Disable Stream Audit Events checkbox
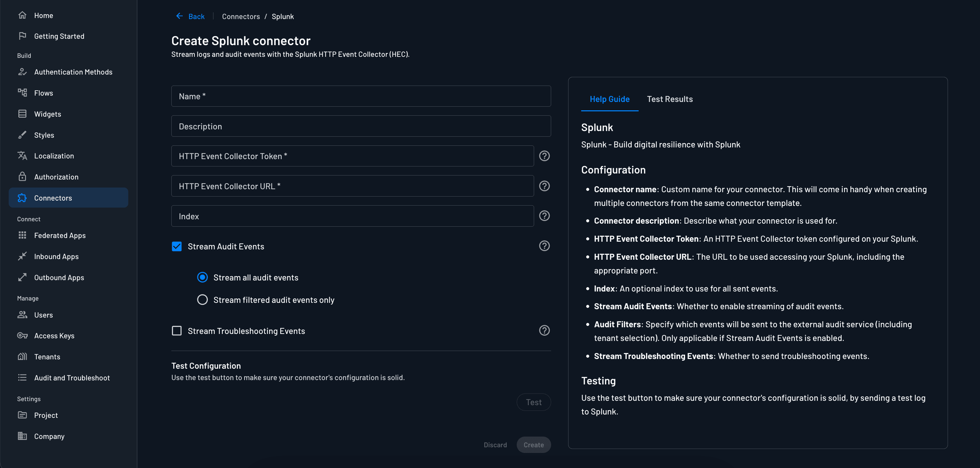The image size is (980, 468). (x=176, y=246)
